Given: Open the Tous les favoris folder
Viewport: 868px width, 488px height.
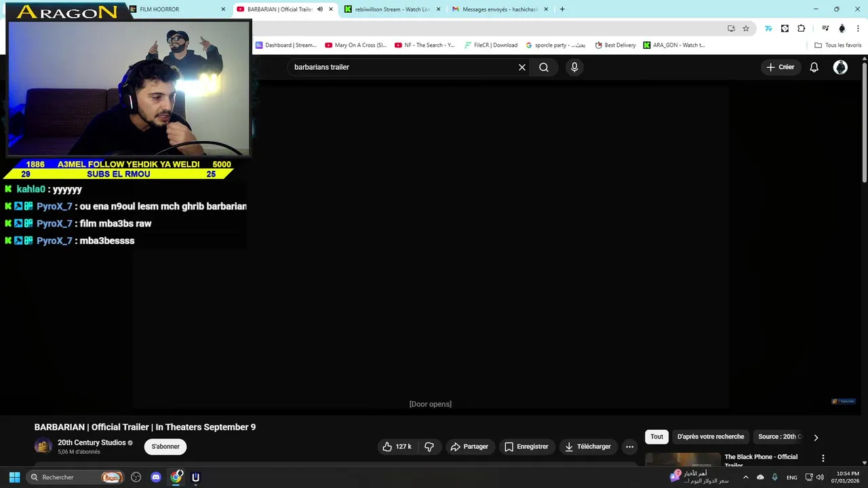Looking at the screenshot, I should pos(838,45).
